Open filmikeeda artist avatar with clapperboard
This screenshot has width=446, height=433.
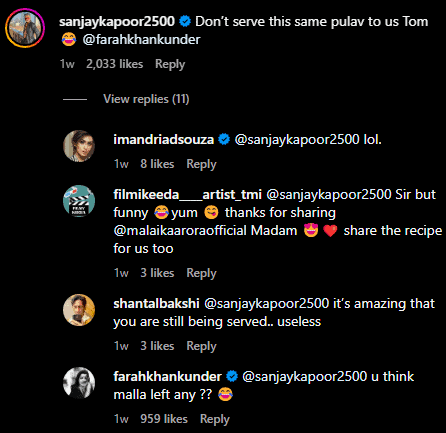click(79, 201)
